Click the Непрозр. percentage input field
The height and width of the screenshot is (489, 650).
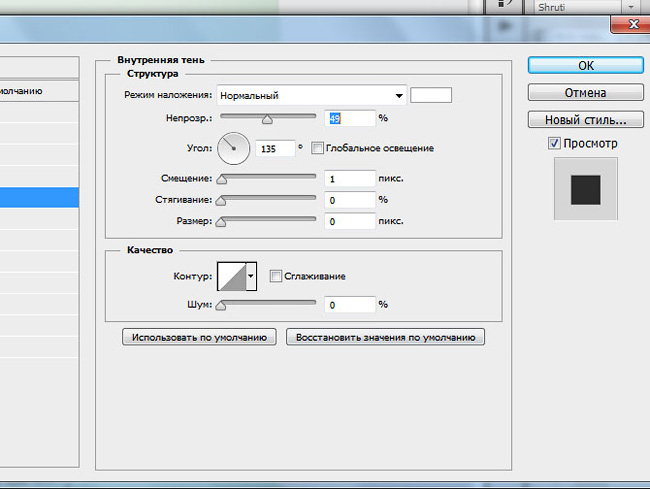coord(350,119)
